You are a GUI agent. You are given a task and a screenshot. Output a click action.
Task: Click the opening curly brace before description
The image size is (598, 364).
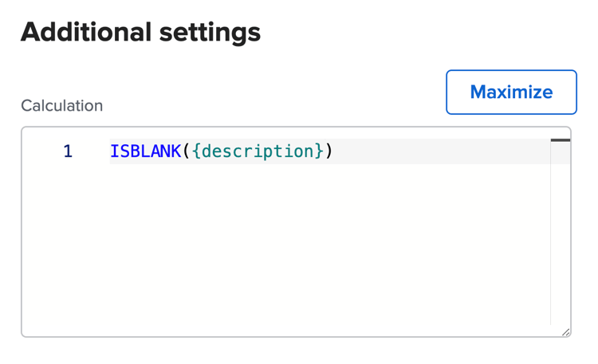click(196, 151)
